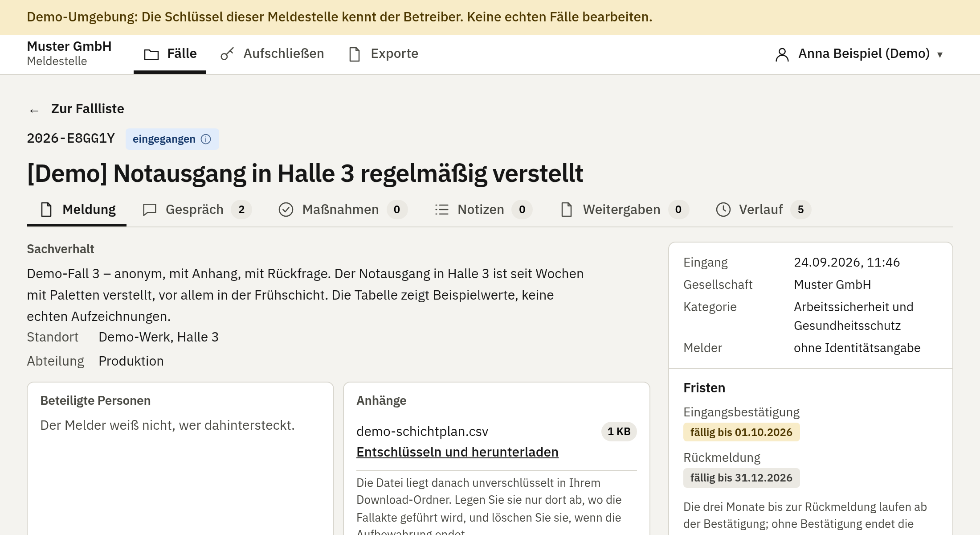Click the document icon on Meldung tab
The width and height of the screenshot is (980, 535).
[46, 209]
